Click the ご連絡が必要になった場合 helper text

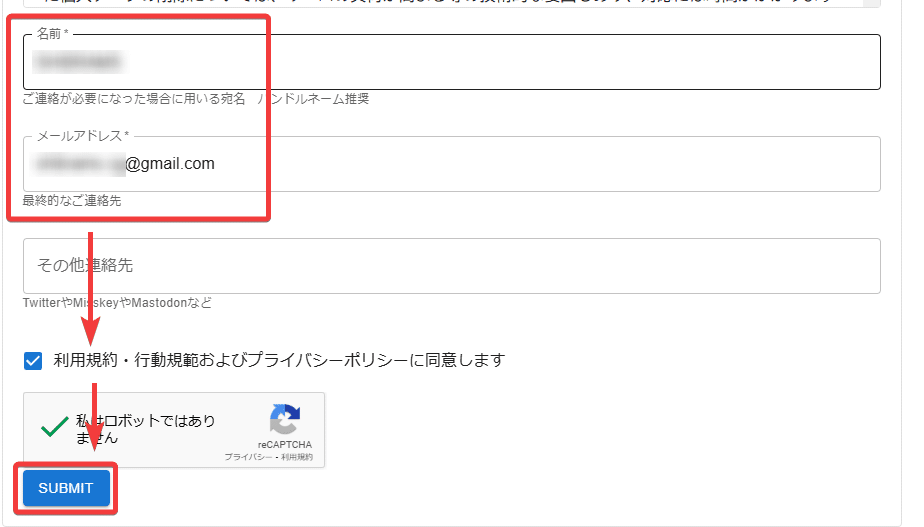196,99
